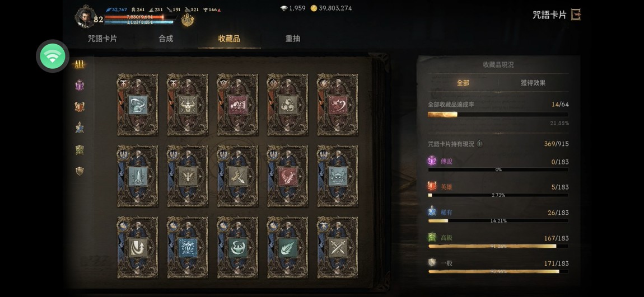644x297 pixels.
Task: Click the golden emblem beside health bar
Action: click(188, 20)
